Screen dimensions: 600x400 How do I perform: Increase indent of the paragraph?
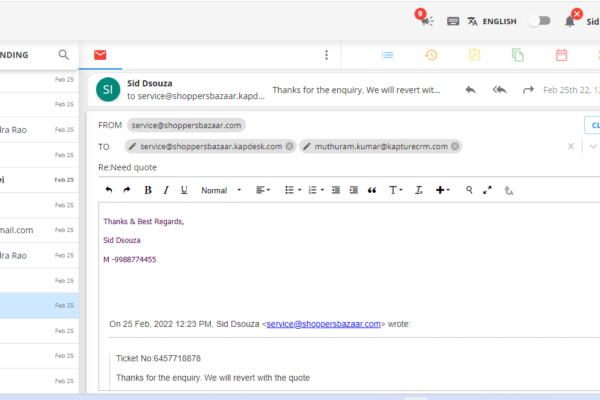[x=354, y=190]
